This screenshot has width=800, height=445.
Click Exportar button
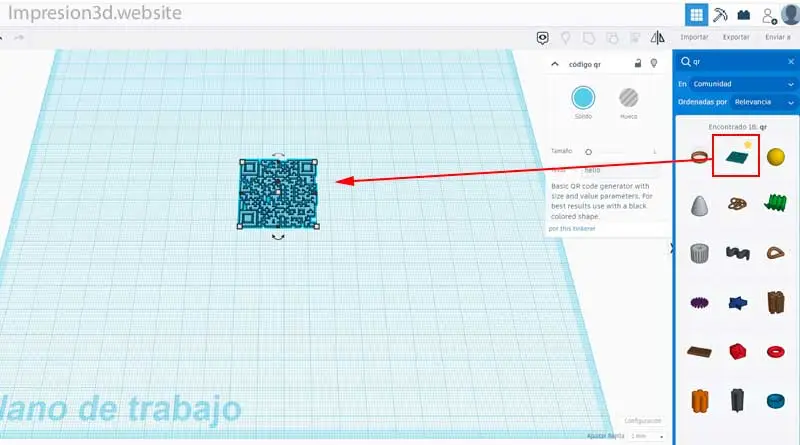pyautogui.click(x=736, y=37)
